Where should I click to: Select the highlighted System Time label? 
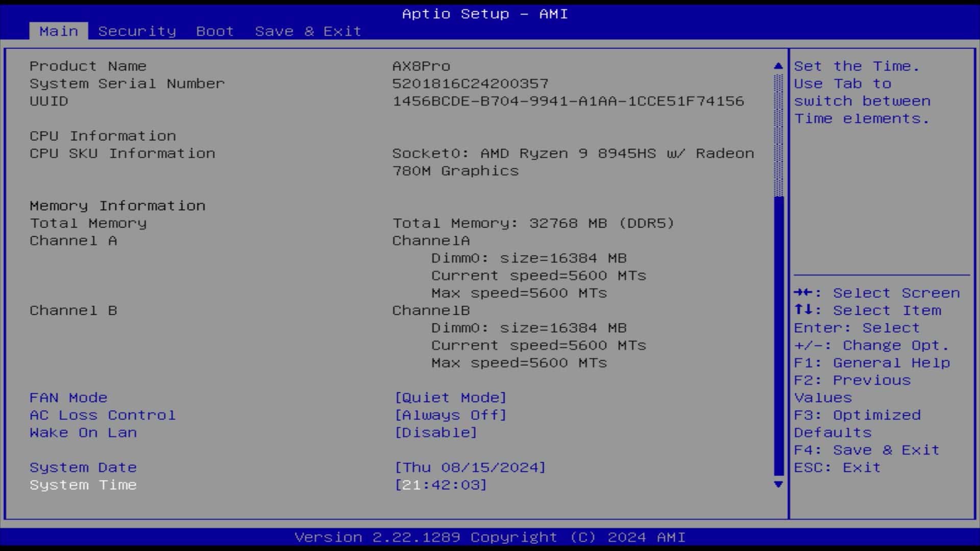point(83,485)
